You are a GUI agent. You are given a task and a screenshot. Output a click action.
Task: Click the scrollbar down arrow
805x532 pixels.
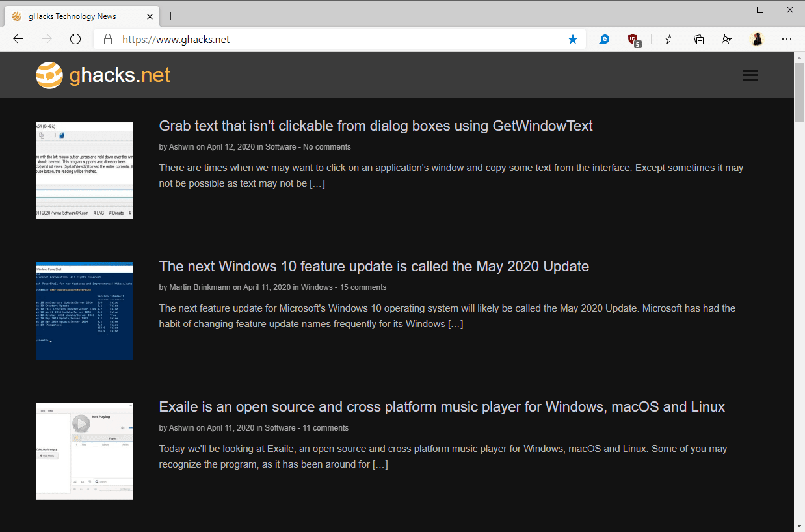click(x=799, y=525)
